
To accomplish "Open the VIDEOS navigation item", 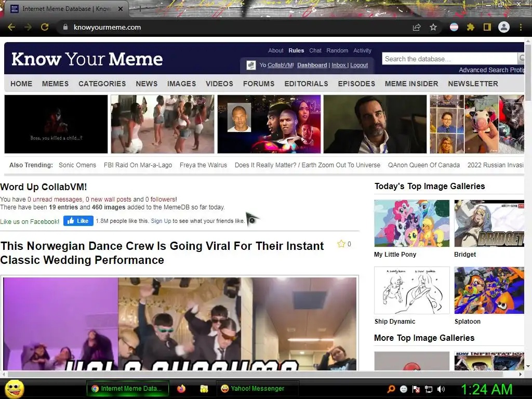I will tap(219, 84).
